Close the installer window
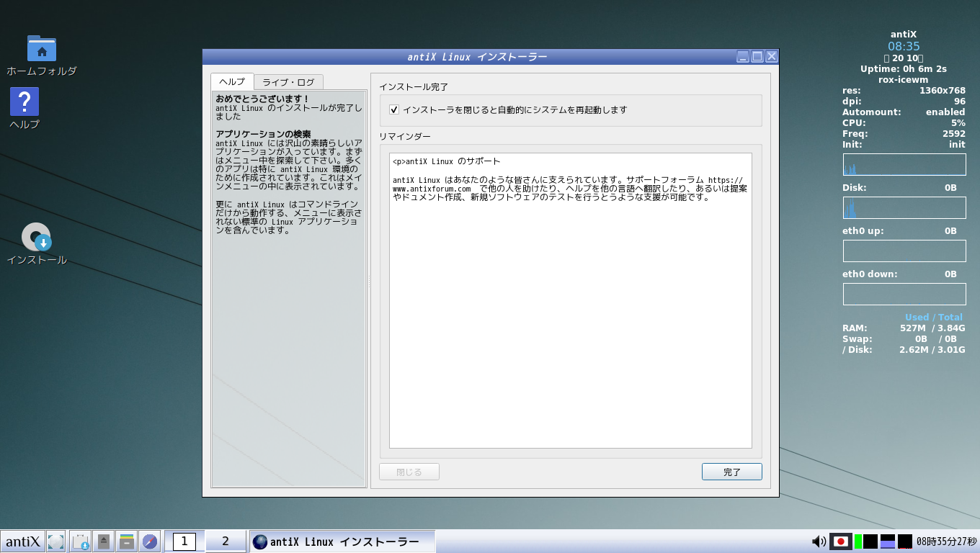 pyautogui.click(x=772, y=56)
